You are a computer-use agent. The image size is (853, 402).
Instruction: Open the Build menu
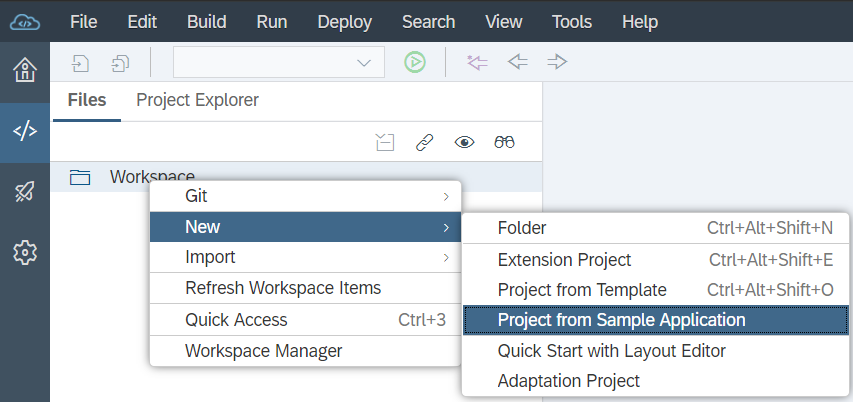tap(207, 22)
